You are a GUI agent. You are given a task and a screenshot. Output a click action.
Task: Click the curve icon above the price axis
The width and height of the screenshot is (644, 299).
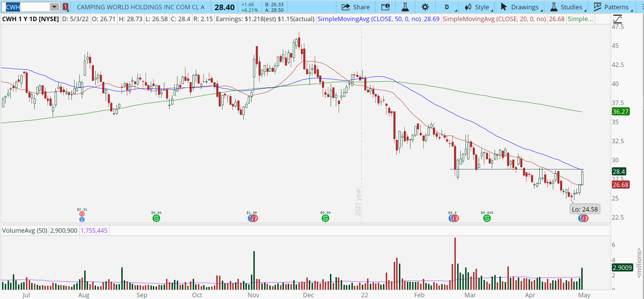[x=617, y=19]
